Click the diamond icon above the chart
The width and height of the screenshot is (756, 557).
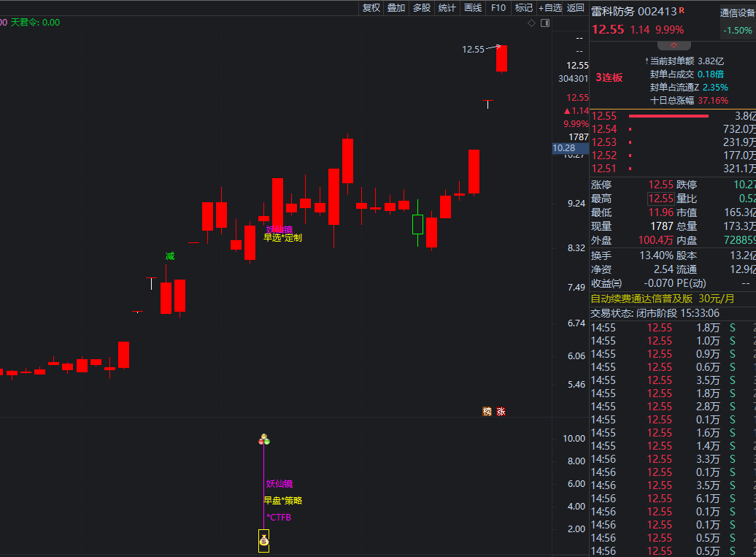click(532, 23)
